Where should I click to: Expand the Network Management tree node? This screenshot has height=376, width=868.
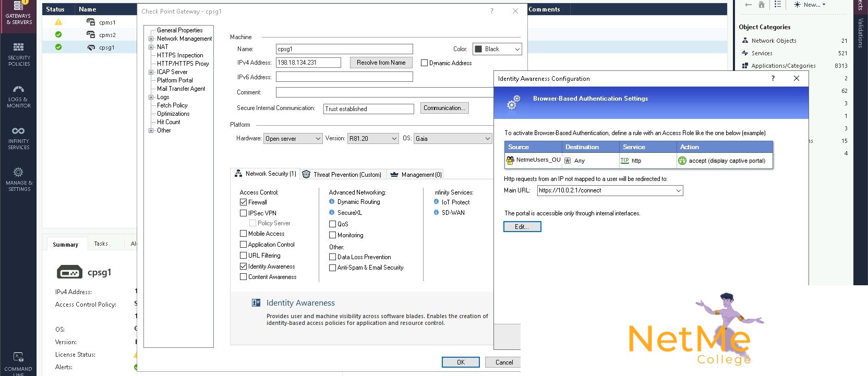click(x=151, y=39)
